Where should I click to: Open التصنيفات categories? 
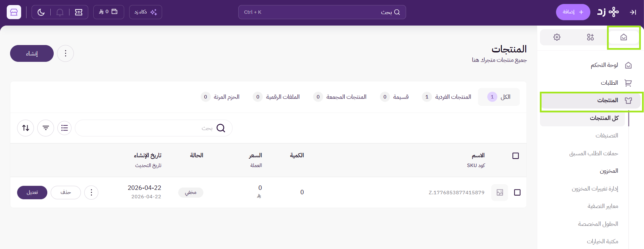coord(607,135)
